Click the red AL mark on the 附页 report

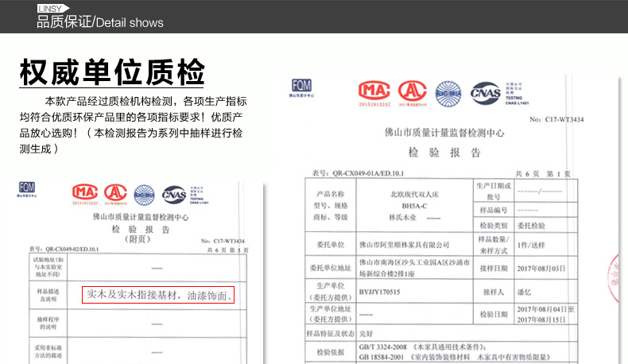pos(116,194)
